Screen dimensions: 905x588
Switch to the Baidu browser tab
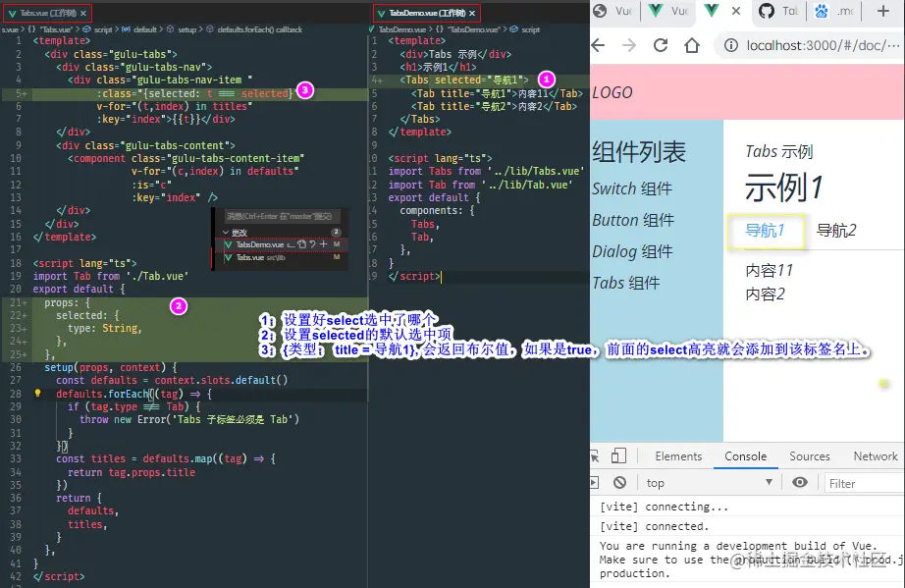pyautogui.click(x=834, y=11)
